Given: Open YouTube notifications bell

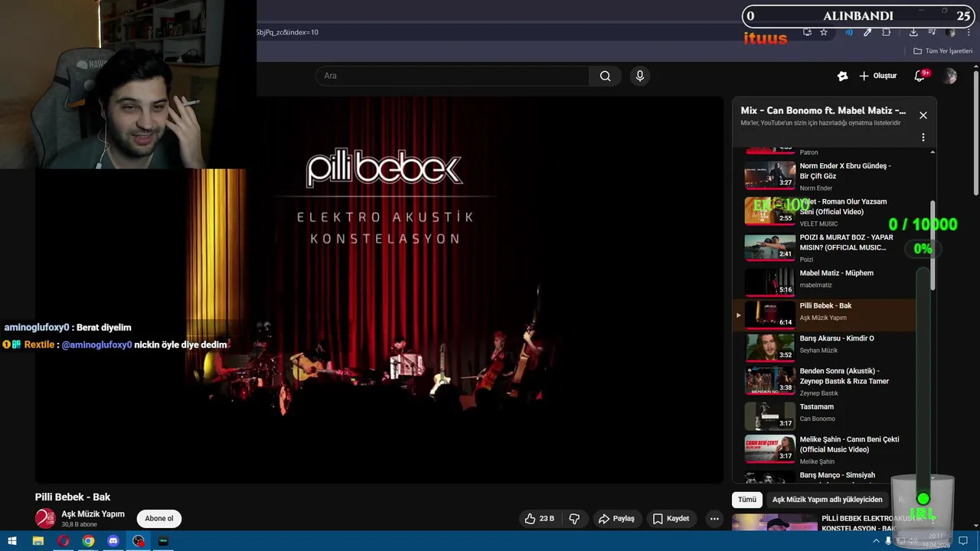Looking at the screenshot, I should 920,76.
